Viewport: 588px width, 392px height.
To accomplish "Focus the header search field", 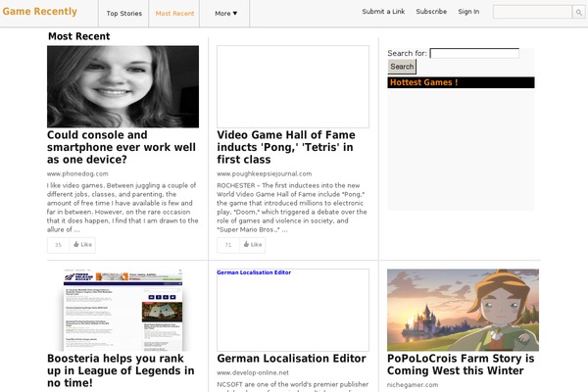I will 532,12.
